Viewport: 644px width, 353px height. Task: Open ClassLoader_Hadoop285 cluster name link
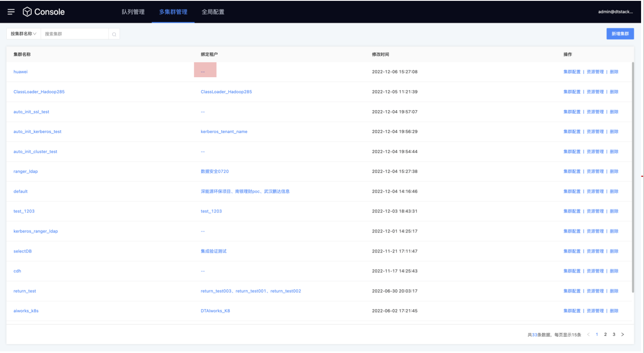pyautogui.click(x=39, y=92)
